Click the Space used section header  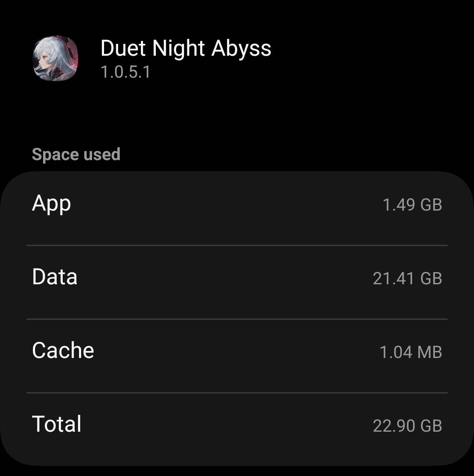pos(76,154)
